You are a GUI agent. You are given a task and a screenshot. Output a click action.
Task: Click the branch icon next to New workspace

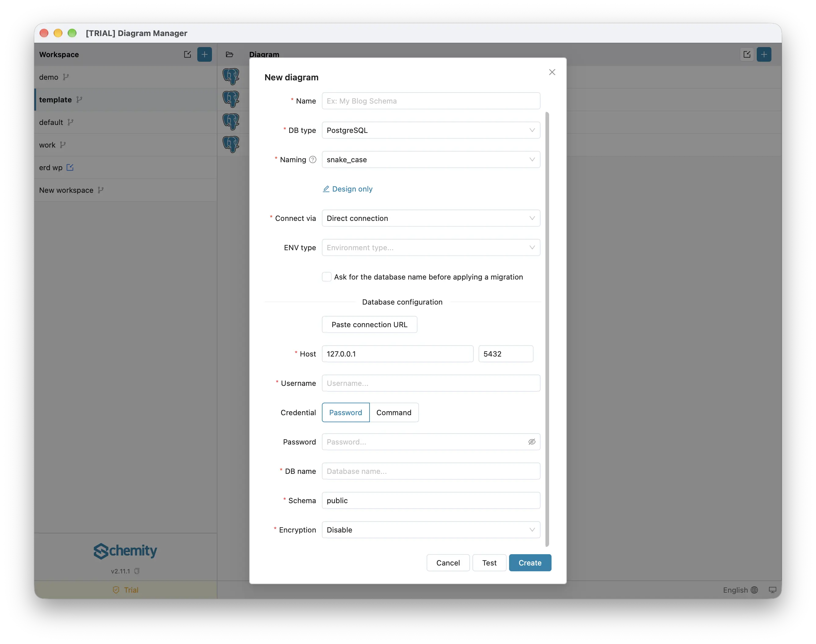(x=101, y=190)
